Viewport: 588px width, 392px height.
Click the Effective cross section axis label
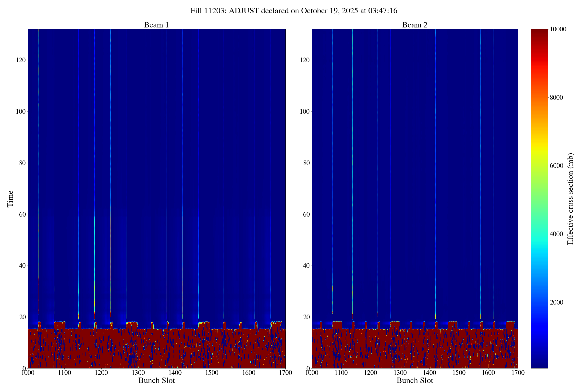[570, 199]
